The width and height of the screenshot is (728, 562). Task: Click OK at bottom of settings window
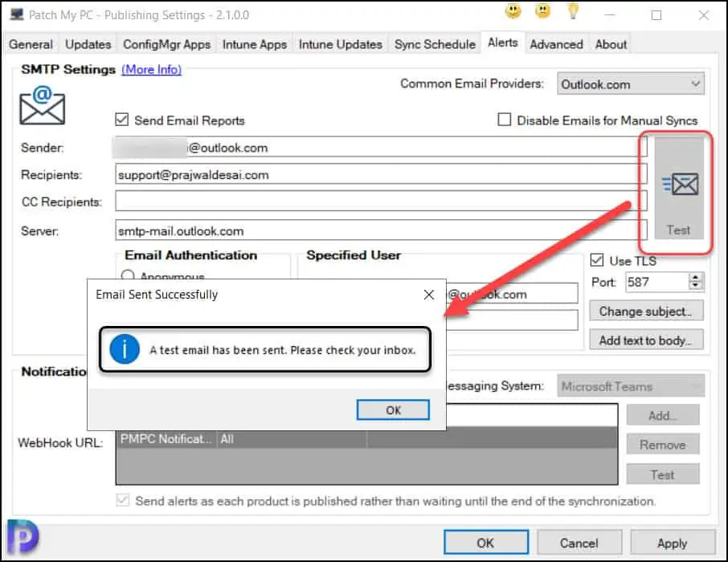click(x=485, y=543)
